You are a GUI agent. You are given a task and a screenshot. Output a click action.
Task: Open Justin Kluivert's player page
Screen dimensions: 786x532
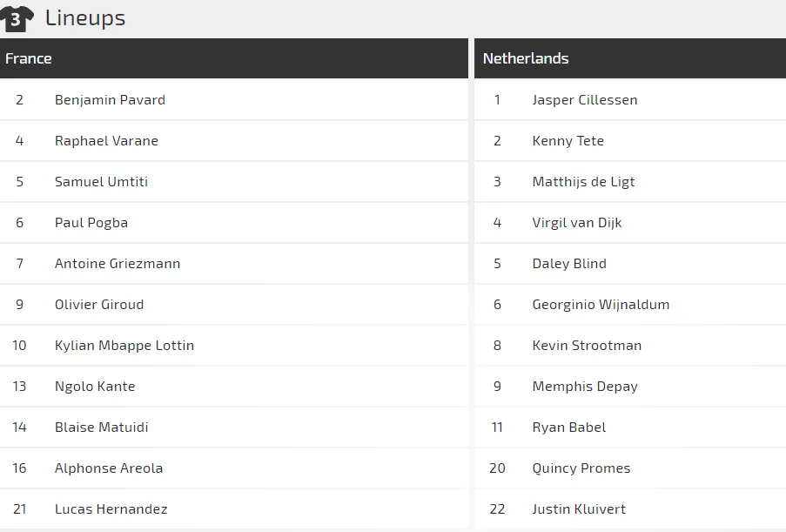(579, 509)
